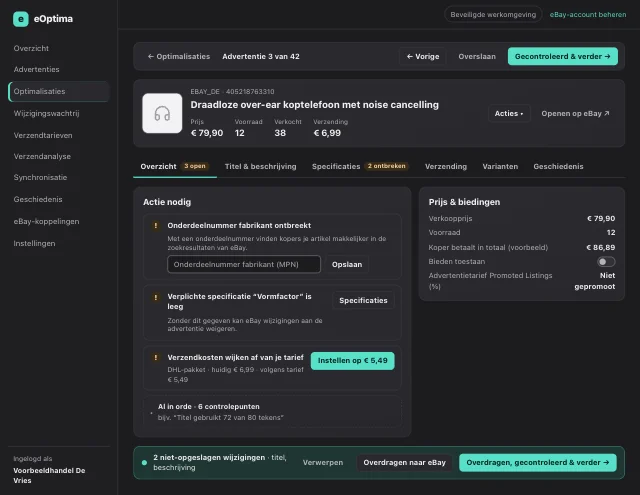Image resolution: width=640 pixels, height=495 pixels.
Task: Click Gecontroleerd & verder in the top bar
Action: [562, 56]
